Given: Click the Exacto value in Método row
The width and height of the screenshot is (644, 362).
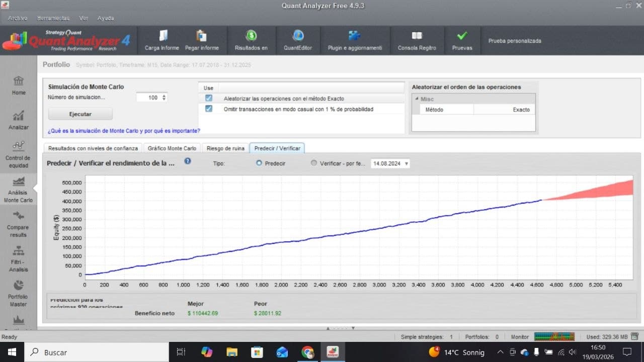Looking at the screenshot, I should coord(505,110).
